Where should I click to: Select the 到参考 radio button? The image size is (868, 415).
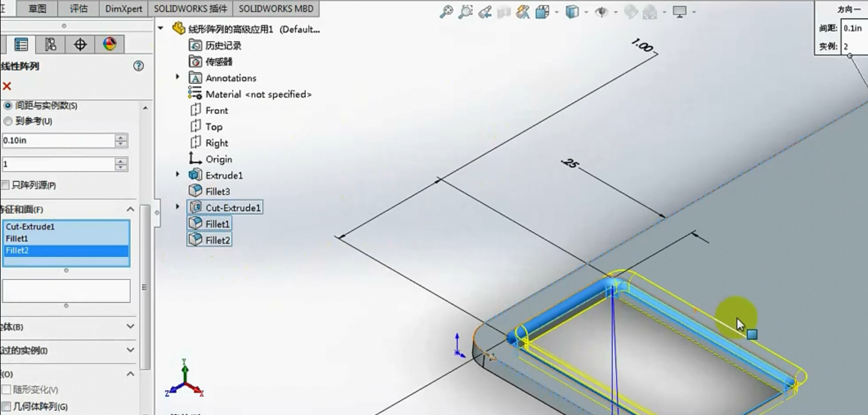[x=8, y=121]
